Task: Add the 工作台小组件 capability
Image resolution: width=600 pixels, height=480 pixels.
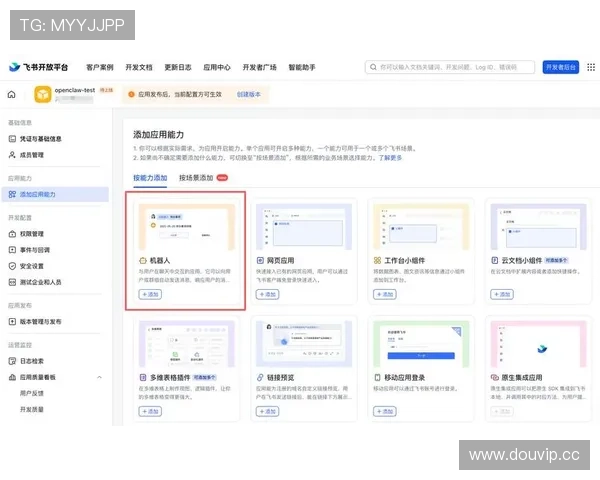Action: (385, 294)
